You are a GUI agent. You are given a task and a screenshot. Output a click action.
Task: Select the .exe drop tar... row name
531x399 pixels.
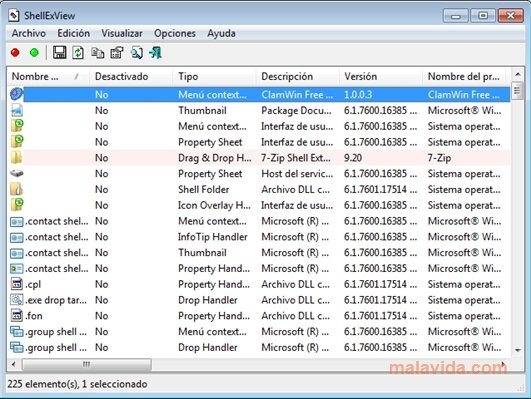56,300
